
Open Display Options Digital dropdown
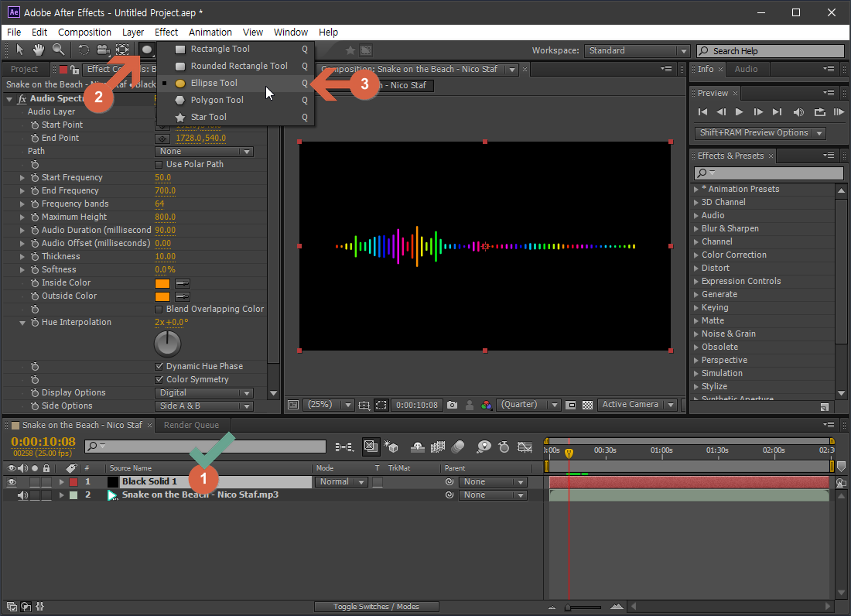pos(204,393)
